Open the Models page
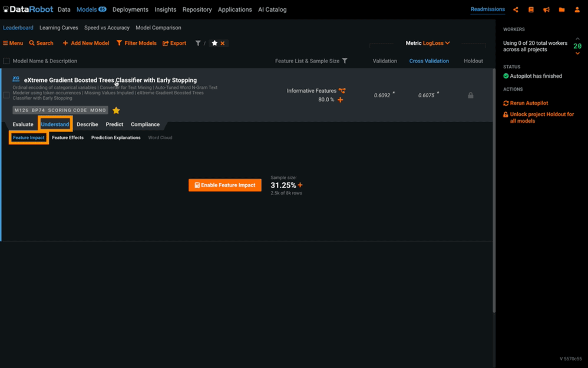This screenshot has width=588, height=368. [x=91, y=9]
